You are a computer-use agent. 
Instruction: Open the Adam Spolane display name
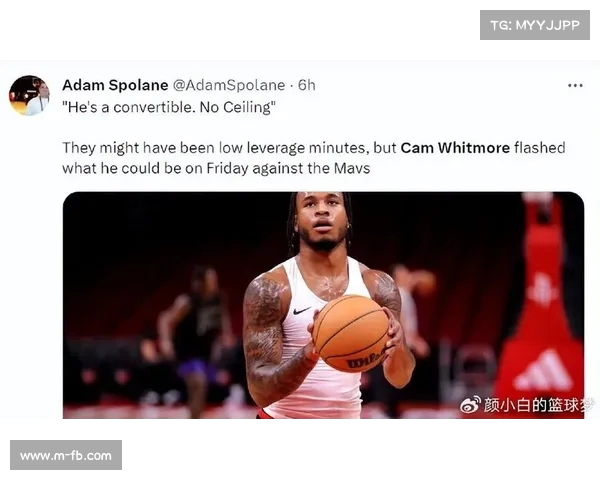[115, 85]
